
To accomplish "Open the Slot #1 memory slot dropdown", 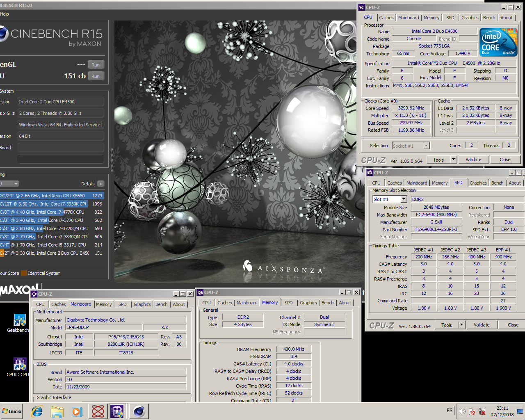I will coord(404,199).
